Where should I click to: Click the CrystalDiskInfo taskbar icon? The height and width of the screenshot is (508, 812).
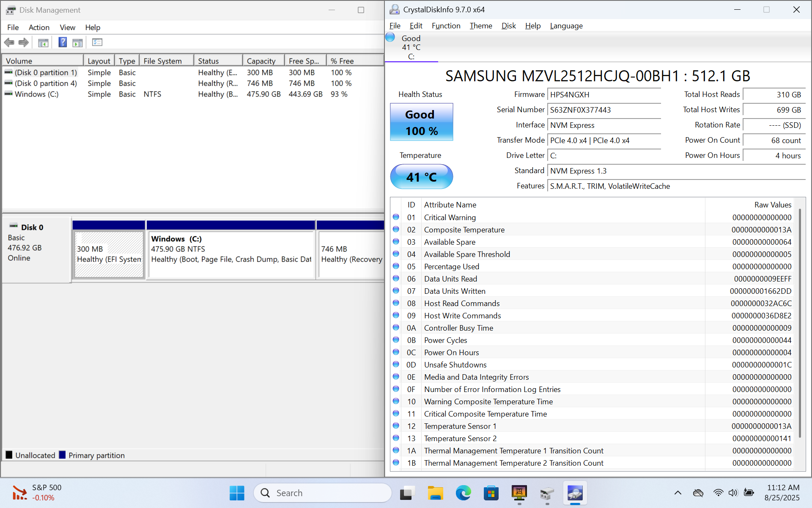[575, 493]
